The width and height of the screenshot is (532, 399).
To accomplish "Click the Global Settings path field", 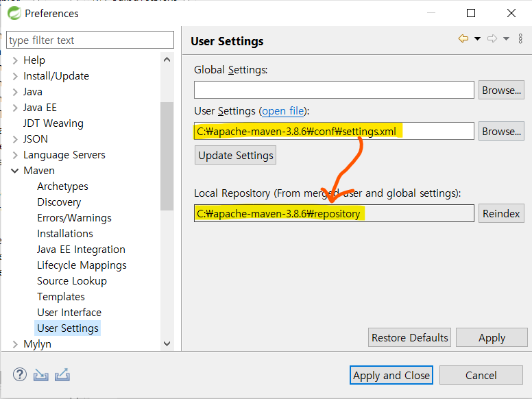I will [334, 90].
